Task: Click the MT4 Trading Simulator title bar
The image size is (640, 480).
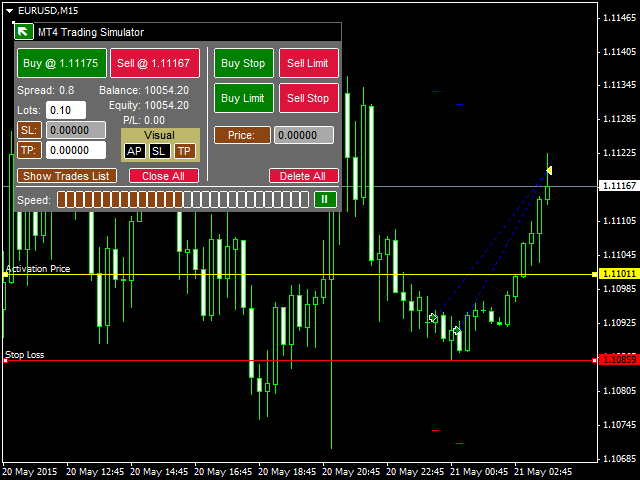Action: tap(178, 32)
